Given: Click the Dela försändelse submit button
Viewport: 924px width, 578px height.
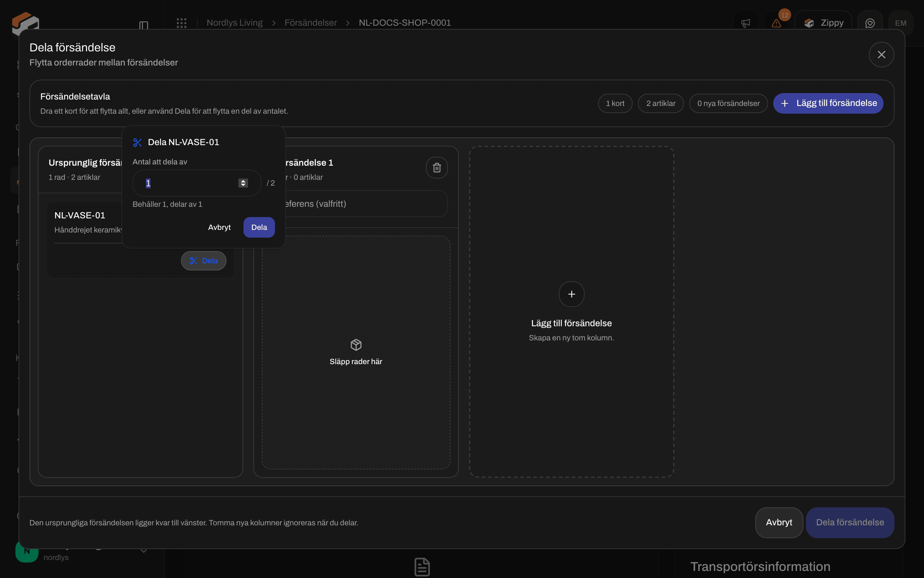Looking at the screenshot, I should (850, 522).
